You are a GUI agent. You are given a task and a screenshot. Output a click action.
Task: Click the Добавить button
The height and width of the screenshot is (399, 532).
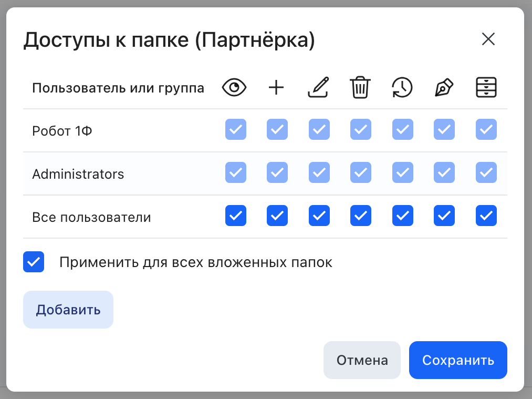[68, 310]
